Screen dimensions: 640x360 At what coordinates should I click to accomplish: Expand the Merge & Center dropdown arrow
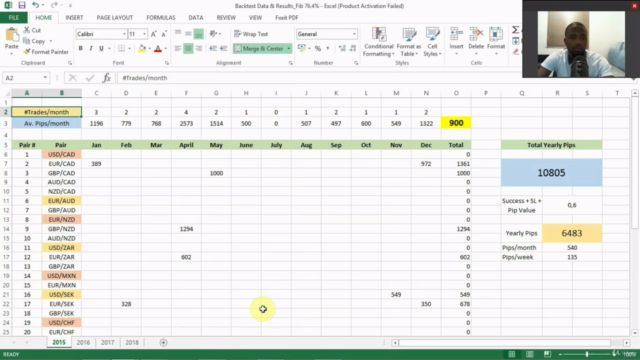(289, 49)
